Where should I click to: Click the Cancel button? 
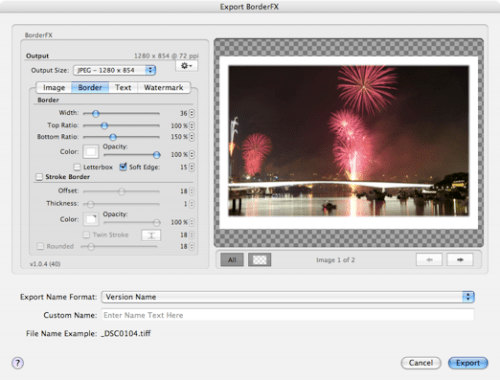click(421, 363)
